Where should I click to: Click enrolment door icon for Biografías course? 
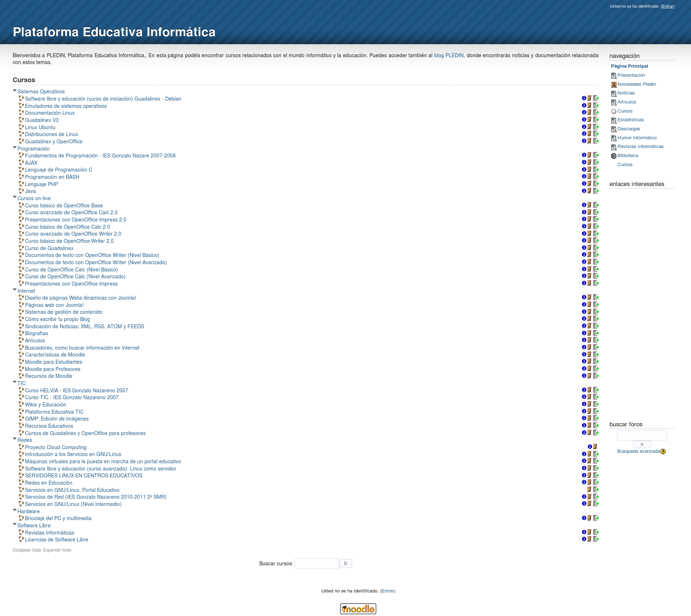[596, 333]
